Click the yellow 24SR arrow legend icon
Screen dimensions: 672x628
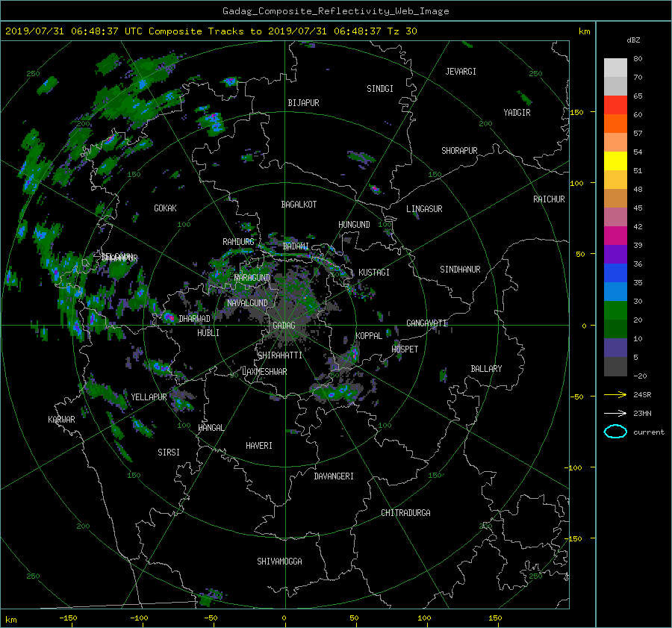click(615, 395)
